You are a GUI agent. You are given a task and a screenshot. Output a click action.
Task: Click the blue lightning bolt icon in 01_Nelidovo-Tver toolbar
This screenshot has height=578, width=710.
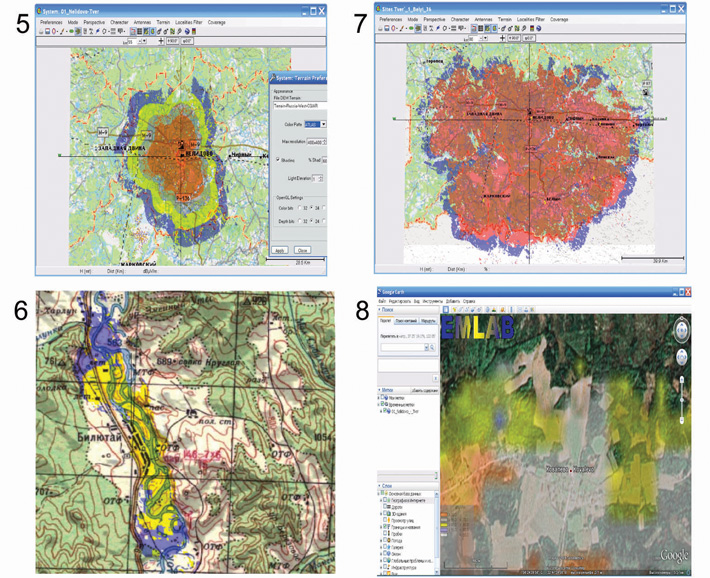pos(97,31)
